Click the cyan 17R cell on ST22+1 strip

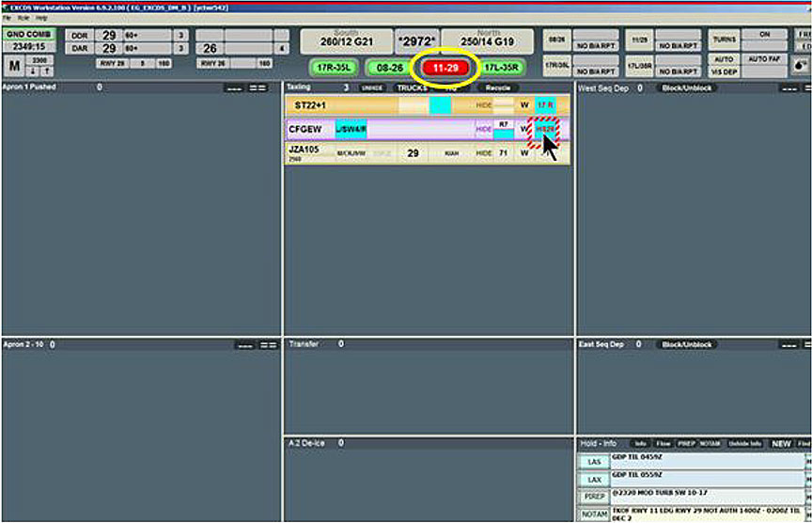pyautogui.click(x=545, y=105)
